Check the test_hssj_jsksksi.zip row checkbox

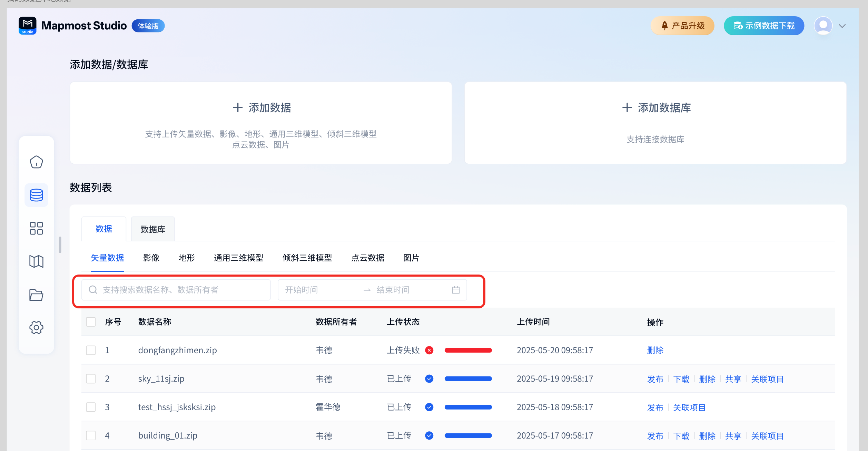tap(91, 407)
